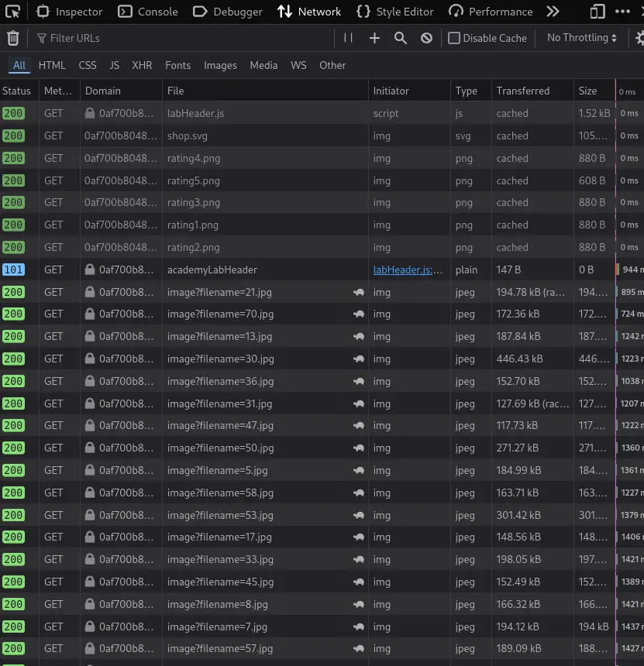Viewport: 644px width, 666px height.
Task: Sort by Domain column header
Action: point(121,91)
